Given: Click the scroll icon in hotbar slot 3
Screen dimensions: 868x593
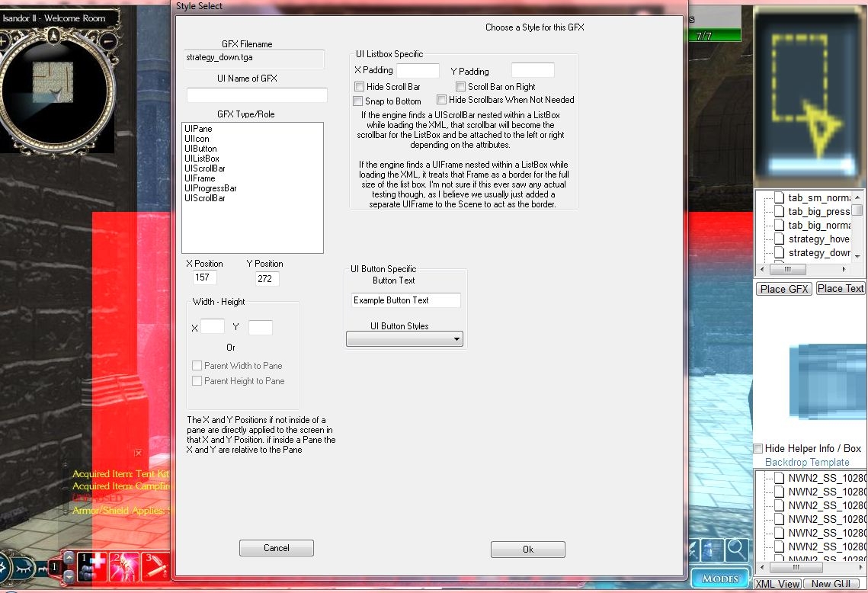Looking at the screenshot, I should [x=155, y=566].
